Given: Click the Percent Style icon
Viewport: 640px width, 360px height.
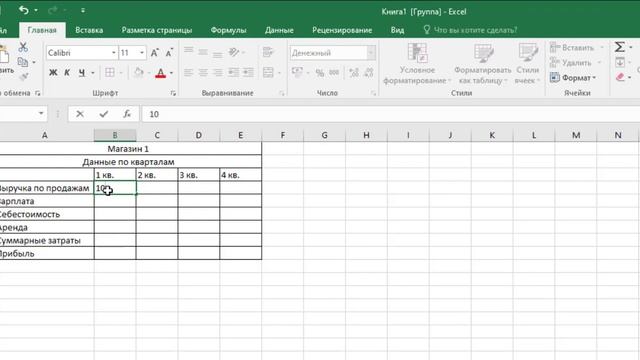Looking at the screenshot, I should pos(320,73).
